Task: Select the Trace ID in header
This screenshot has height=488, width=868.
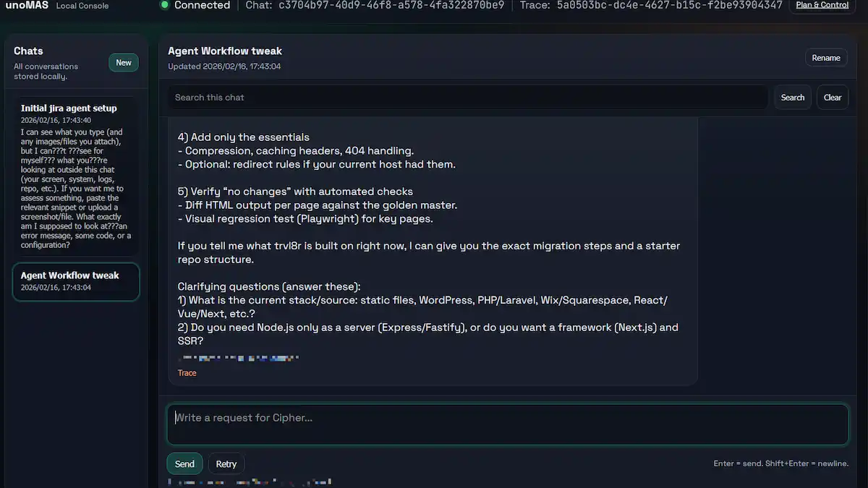Action: tap(669, 5)
